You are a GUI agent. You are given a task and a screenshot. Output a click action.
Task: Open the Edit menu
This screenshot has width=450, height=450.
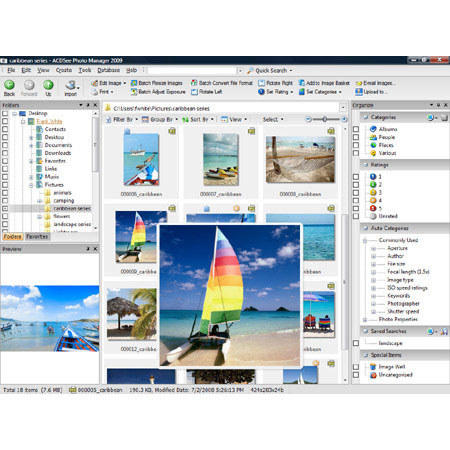[26, 70]
